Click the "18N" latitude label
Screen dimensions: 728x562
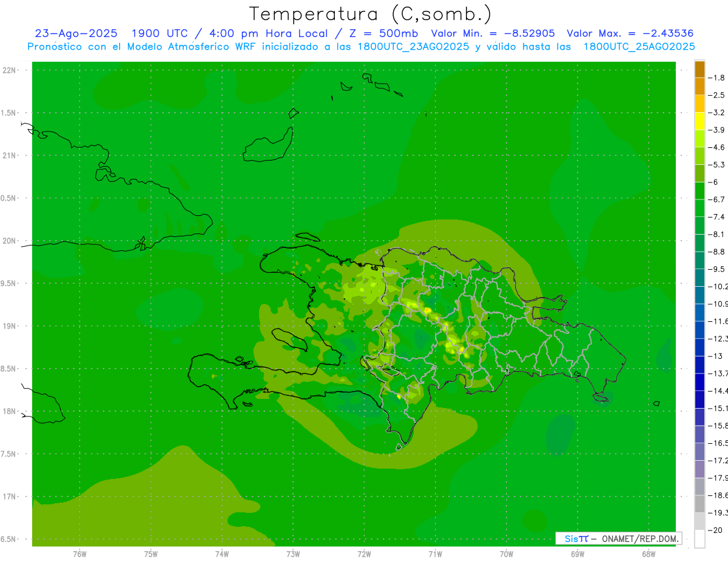point(10,411)
